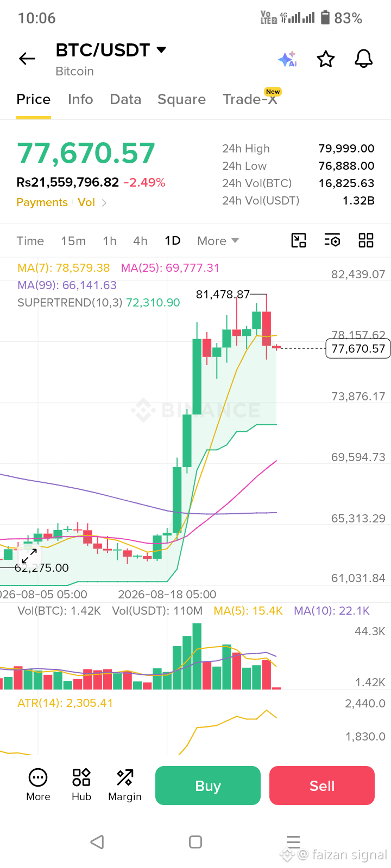Switch to the Data tab
This screenshot has width=391, height=868.
125,99
